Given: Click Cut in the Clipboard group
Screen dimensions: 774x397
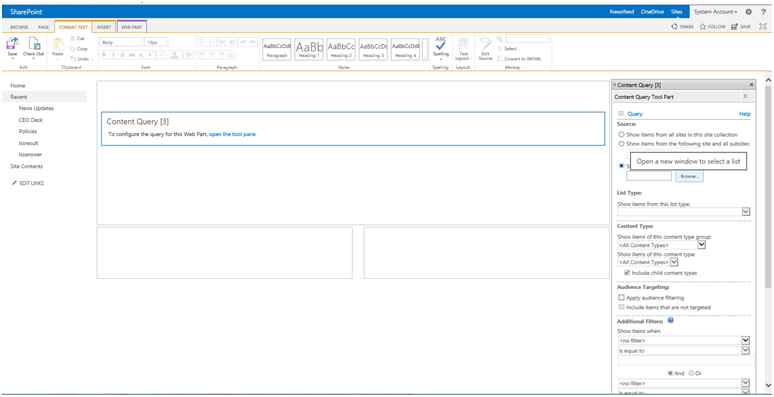Looking at the screenshot, I should pyautogui.click(x=77, y=39).
